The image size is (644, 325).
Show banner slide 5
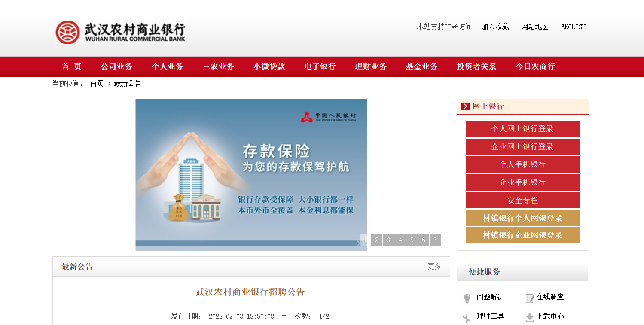pos(412,240)
